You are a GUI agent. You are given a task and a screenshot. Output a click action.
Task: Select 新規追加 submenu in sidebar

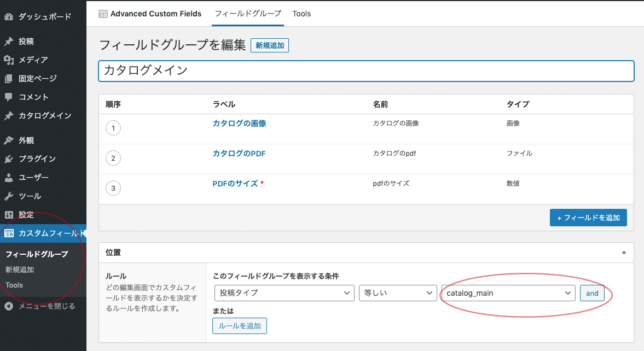pyautogui.click(x=19, y=270)
